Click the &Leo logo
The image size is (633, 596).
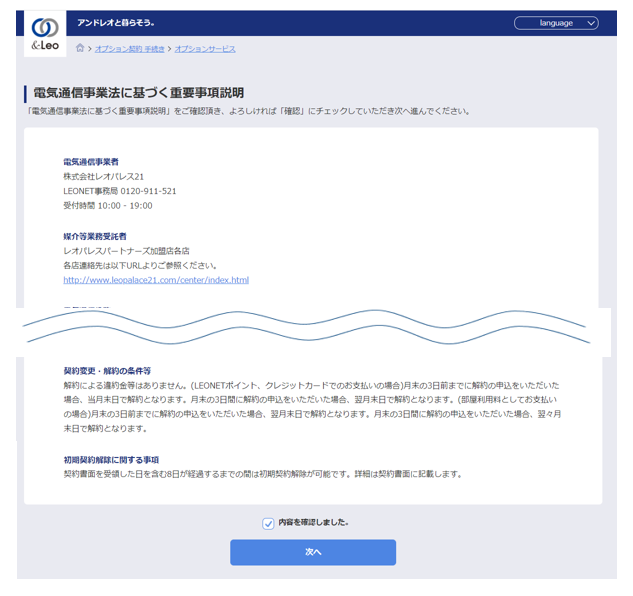[x=45, y=35]
